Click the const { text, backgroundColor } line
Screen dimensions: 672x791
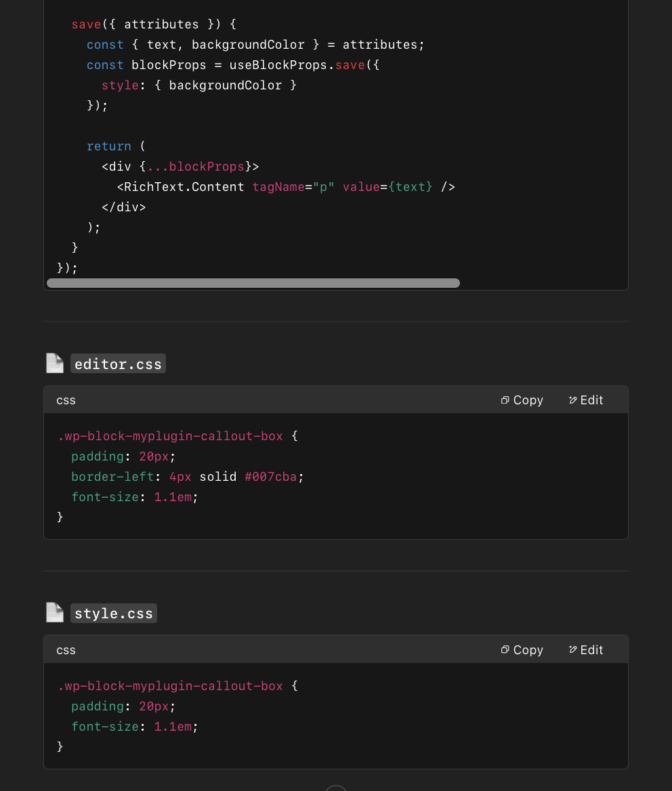pos(255,45)
